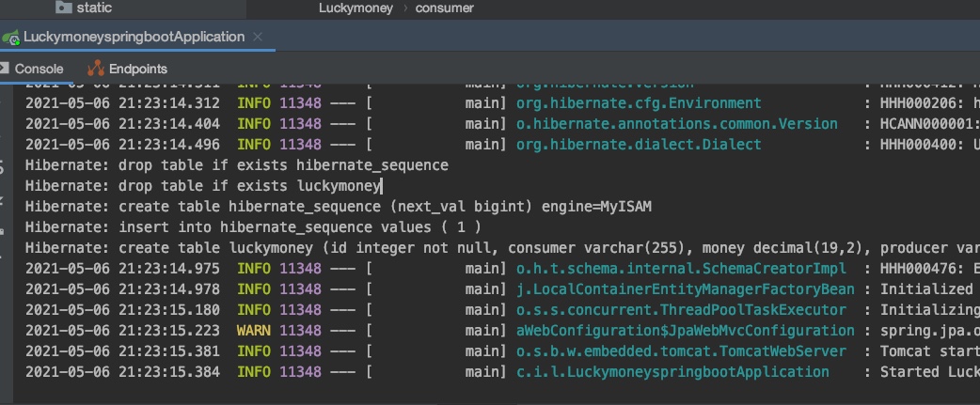Screen dimensions: 980x405
Task: Switch to the Console tab
Action: pos(39,69)
